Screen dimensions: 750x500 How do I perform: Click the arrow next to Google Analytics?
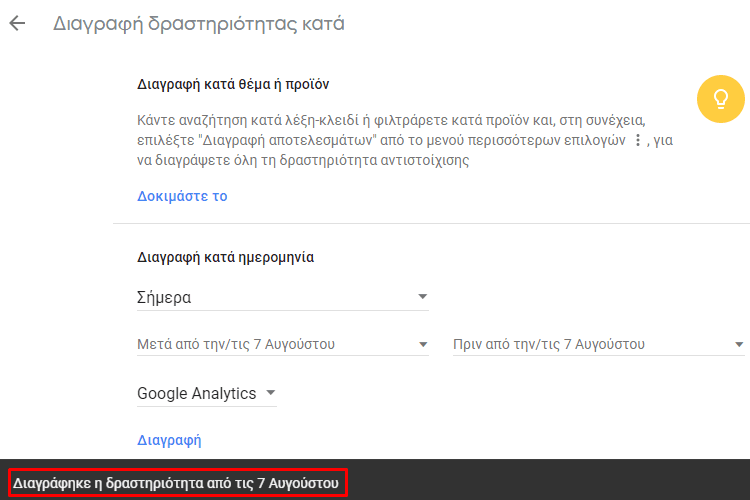tap(271, 393)
